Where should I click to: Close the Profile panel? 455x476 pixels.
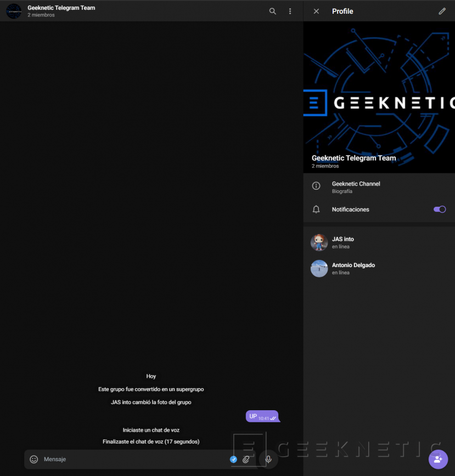click(316, 11)
